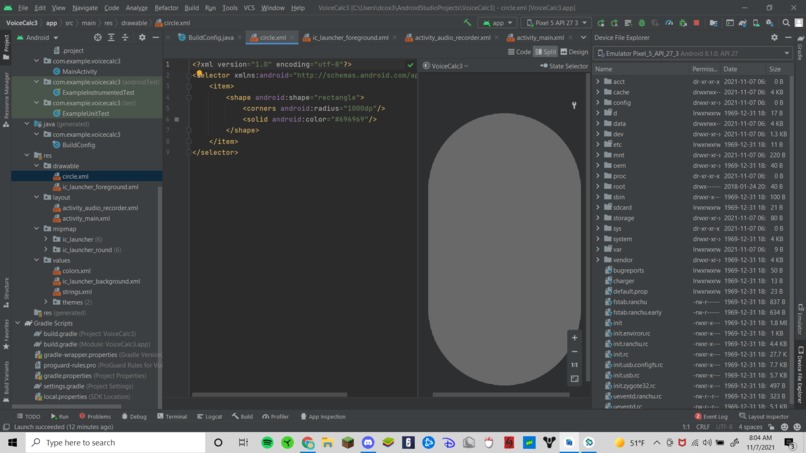Open Chrome from the taskbar
The image size is (806, 453).
[308, 443]
